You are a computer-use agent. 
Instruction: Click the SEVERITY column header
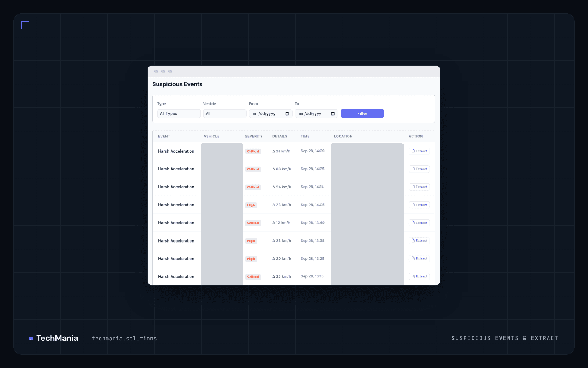coord(254,136)
